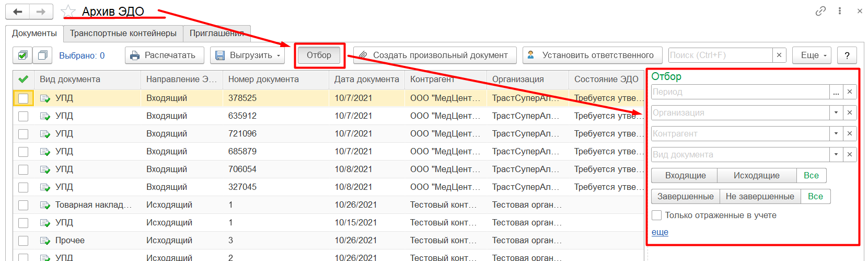The width and height of the screenshot is (868, 261).
Task: Click document icon in row 685879
Action: coord(45,152)
